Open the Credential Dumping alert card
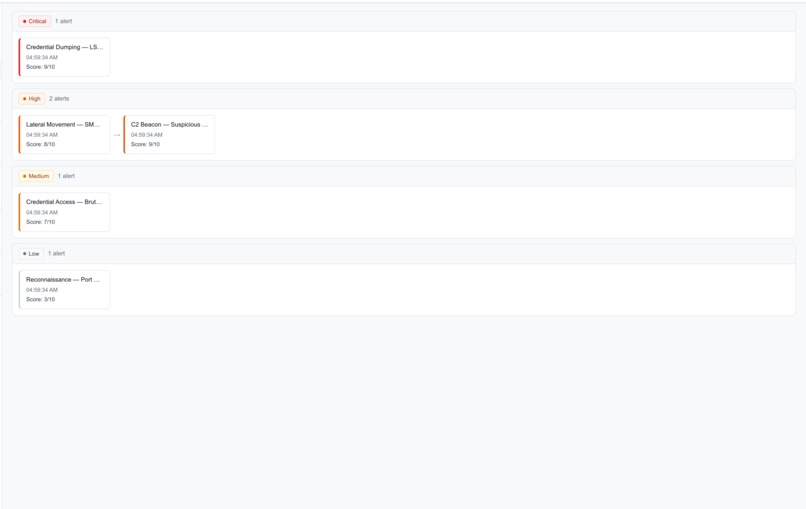This screenshot has height=509, width=806. (x=64, y=57)
